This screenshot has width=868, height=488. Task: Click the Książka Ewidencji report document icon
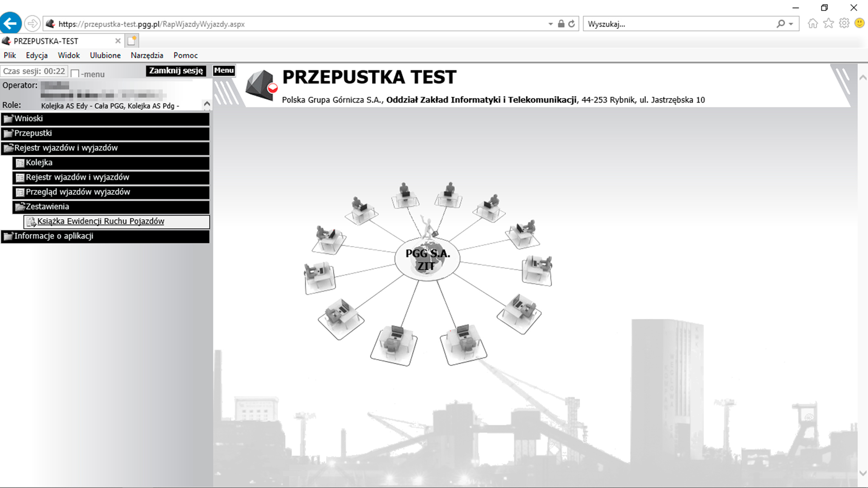[x=31, y=222]
